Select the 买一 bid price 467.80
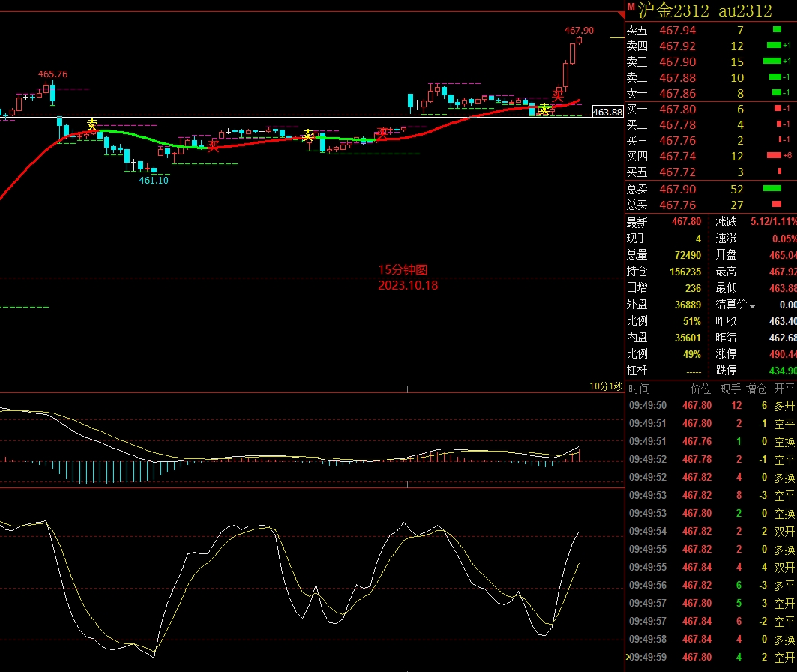The width and height of the screenshot is (797, 672). (x=677, y=109)
